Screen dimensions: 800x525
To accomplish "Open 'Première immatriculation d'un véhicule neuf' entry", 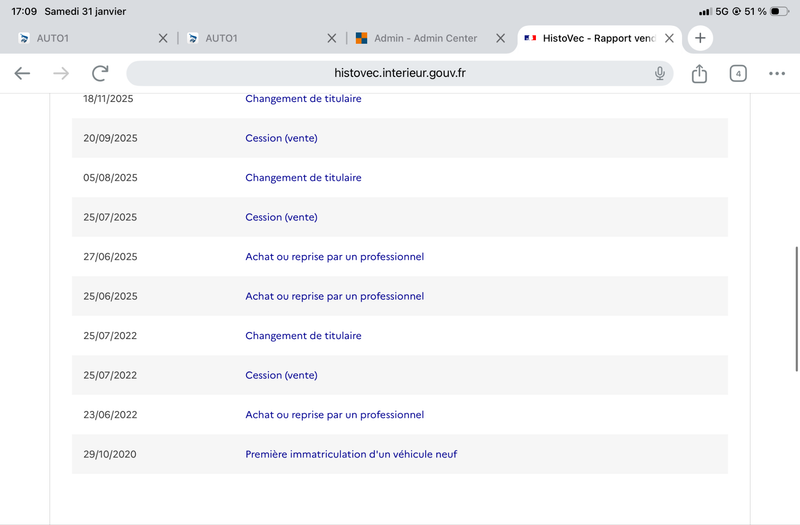I will [351, 454].
